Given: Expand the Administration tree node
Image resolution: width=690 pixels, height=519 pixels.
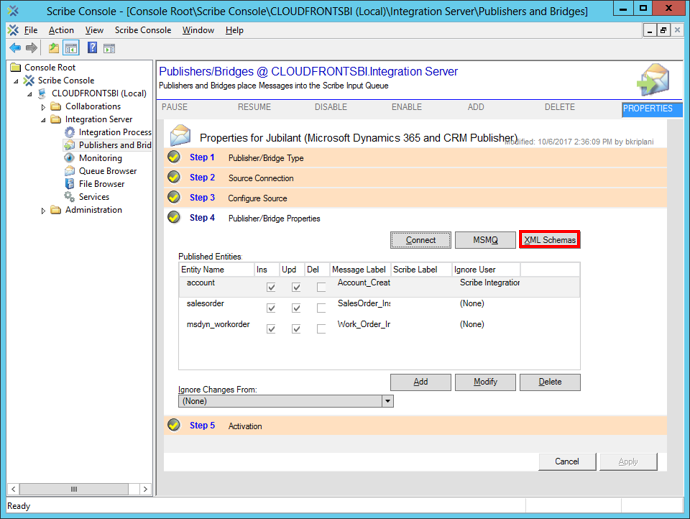Looking at the screenshot, I should pyautogui.click(x=43, y=210).
